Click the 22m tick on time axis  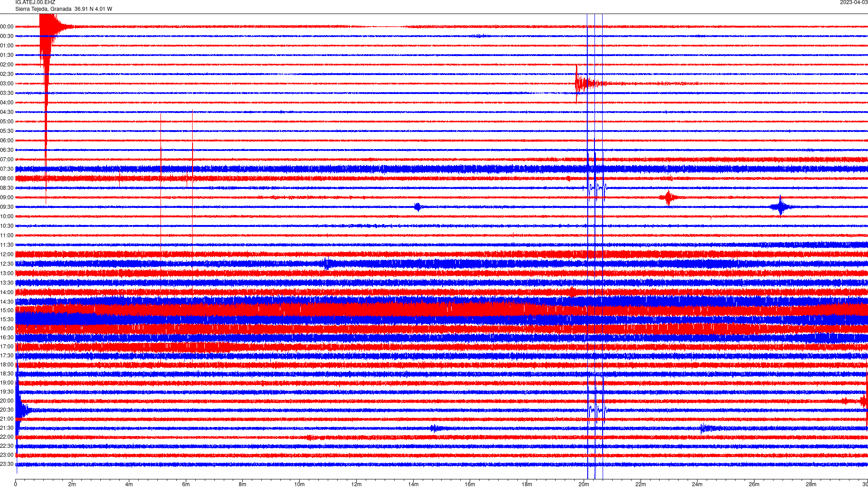coord(641,484)
